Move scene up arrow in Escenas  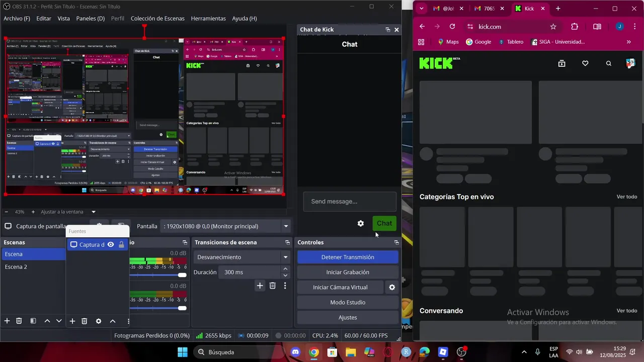47,321
